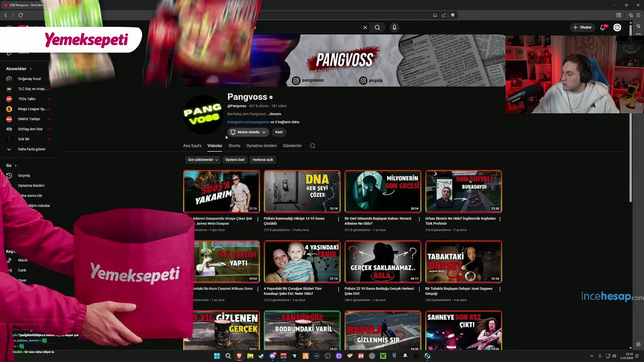Open Müzik in the Keşfet sidebar

tap(23, 260)
